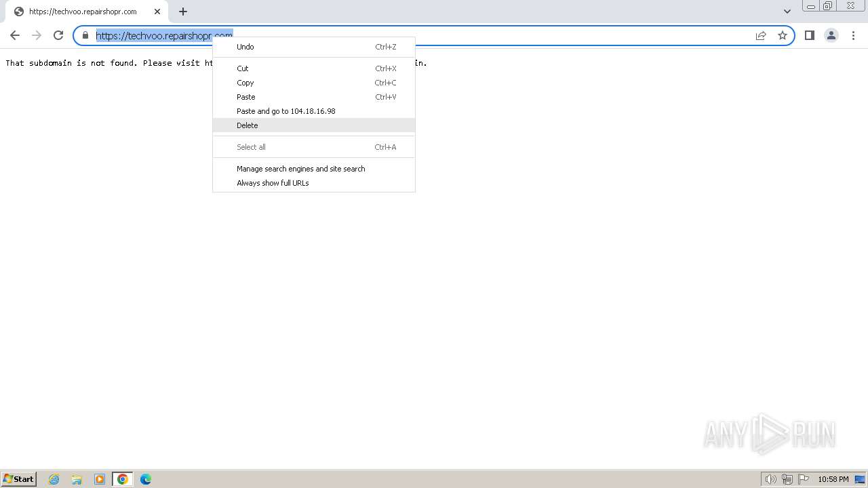Image resolution: width=868 pixels, height=488 pixels.
Task: Open the tab search dropdown arrow
Action: [787, 12]
